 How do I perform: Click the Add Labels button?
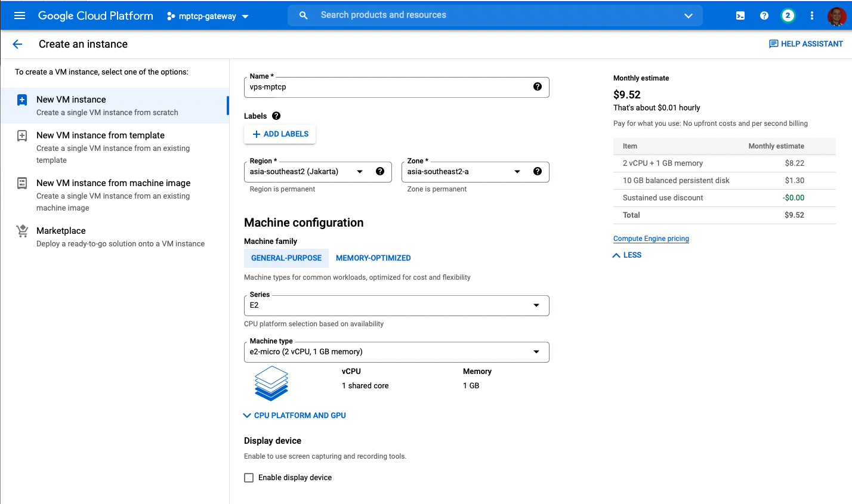pyautogui.click(x=280, y=134)
